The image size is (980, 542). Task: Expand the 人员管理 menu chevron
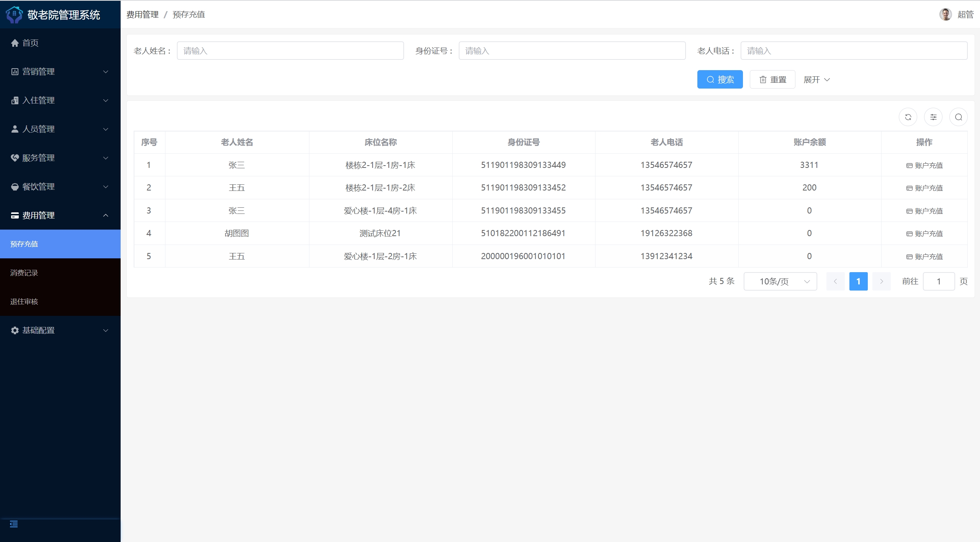[x=106, y=129]
